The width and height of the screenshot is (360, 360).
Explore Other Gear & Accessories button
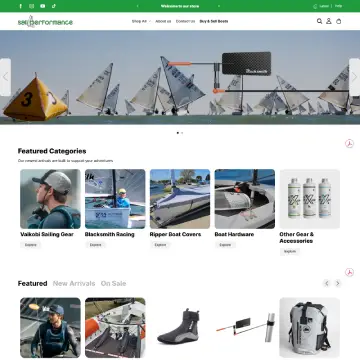pyautogui.click(x=290, y=251)
